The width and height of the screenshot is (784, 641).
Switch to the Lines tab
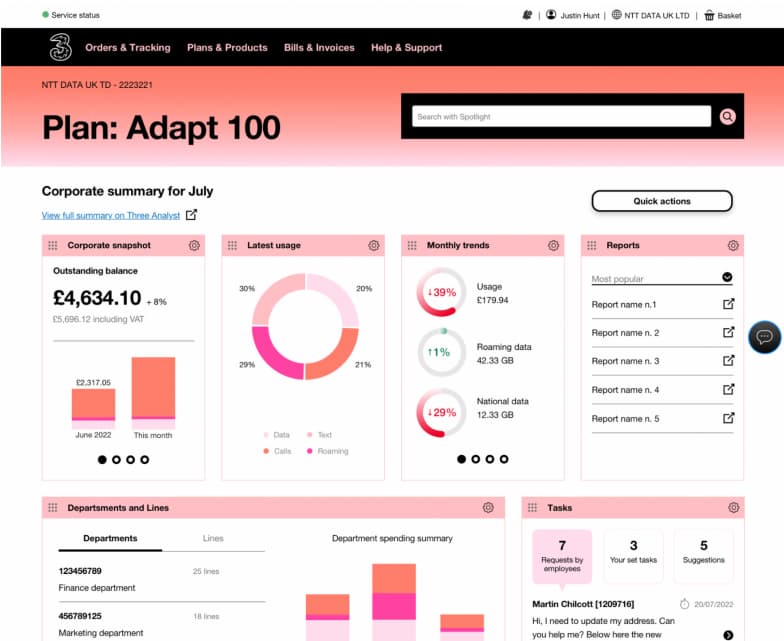point(213,538)
